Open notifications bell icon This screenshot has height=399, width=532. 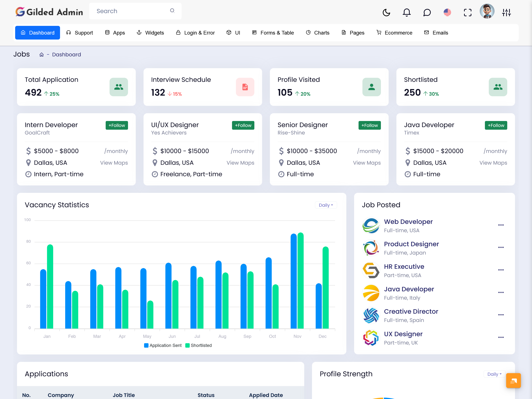[x=406, y=12]
